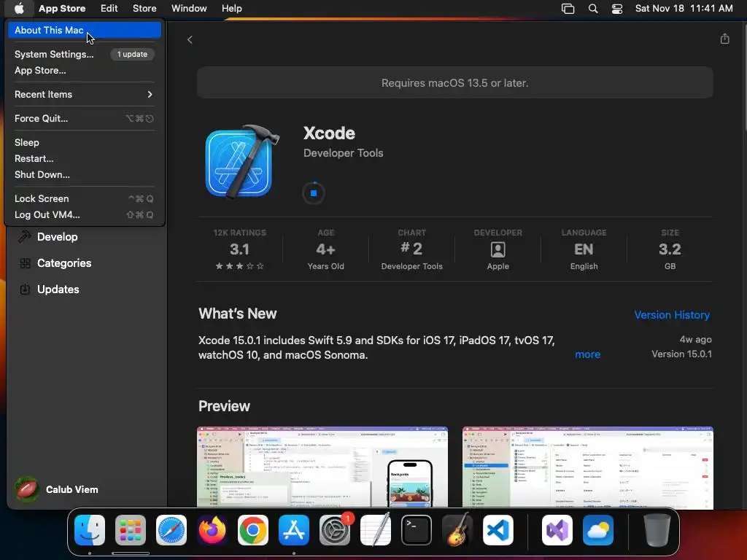Click the App Store Dock icon
This screenshot has width=747, height=560.
(x=294, y=530)
